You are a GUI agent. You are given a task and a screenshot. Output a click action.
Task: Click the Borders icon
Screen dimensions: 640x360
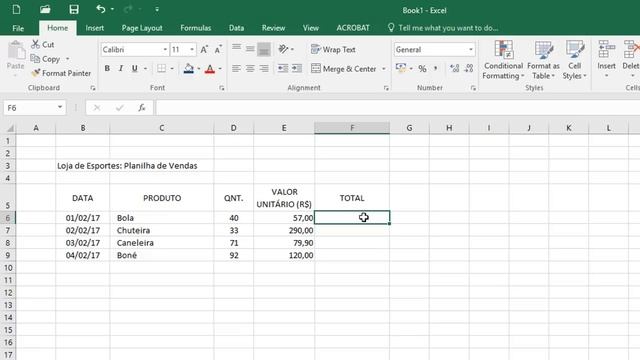pos(162,69)
